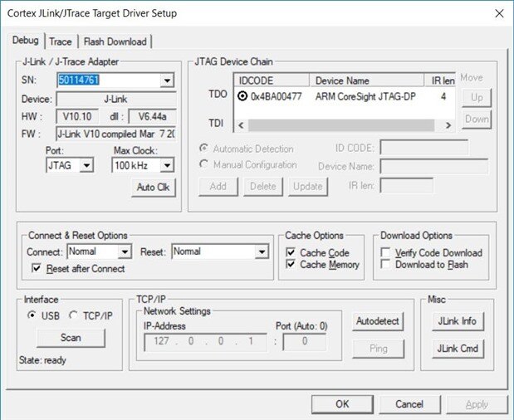This screenshot has width=514, height=420.
Task: Open the SN serial number dropdown
Action: [x=167, y=81]
